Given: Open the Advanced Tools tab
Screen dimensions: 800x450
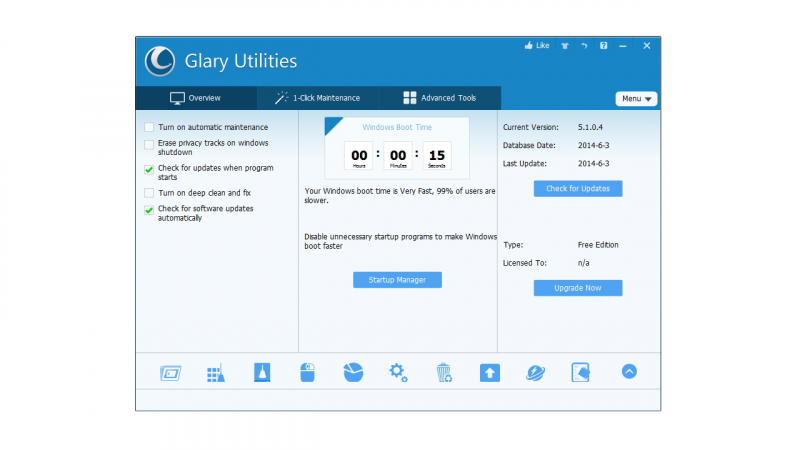Looking at the screenshot, I should point(440,98).
